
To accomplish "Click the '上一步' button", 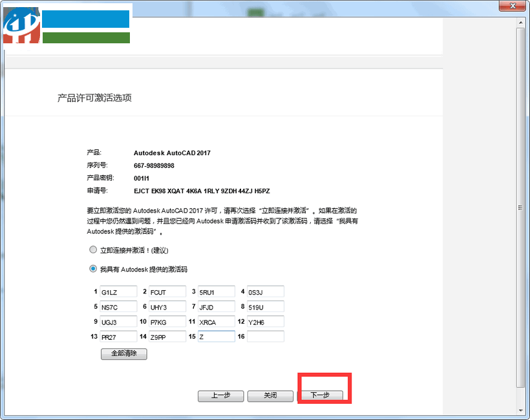I will point(220,396).
